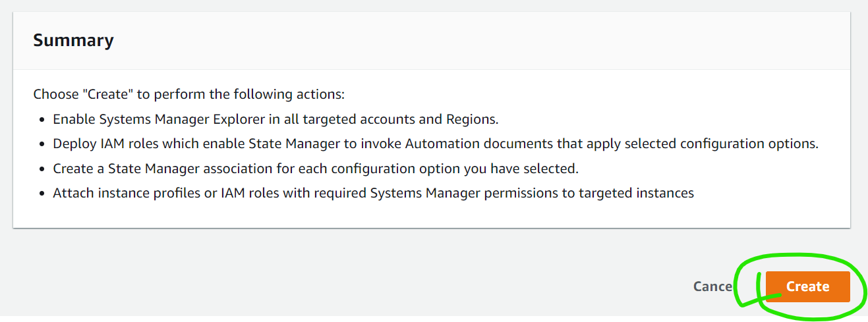Viewport: 868px width, 322px height.
Task: Click the quoted "Create" word in intro sentence
Action: tap(109, 94)
